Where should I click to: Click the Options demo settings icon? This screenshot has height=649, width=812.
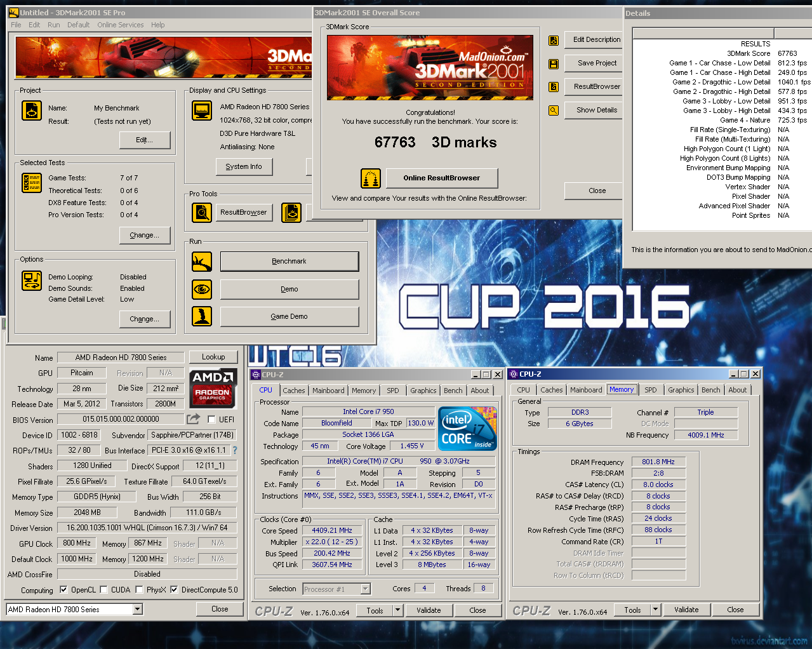pyautogui.click(x=32, y=281)
